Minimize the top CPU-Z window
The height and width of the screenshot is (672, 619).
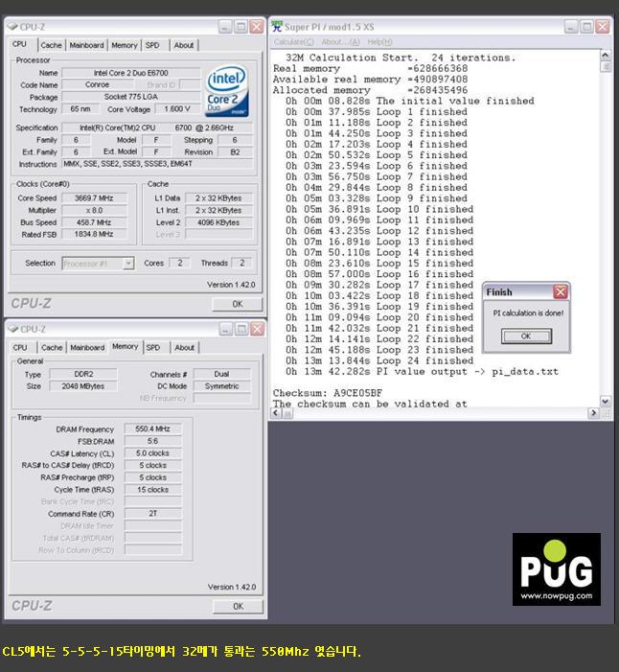[x=225, y=27]
